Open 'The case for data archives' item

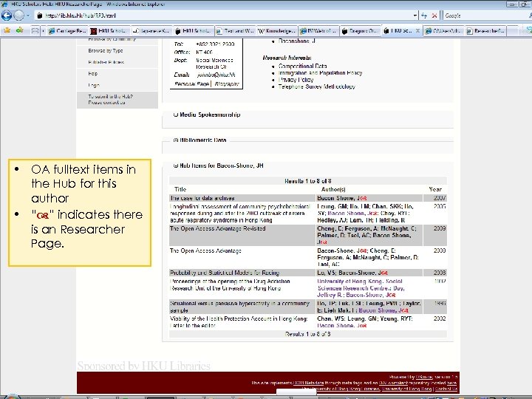click(x=202, y=198)
